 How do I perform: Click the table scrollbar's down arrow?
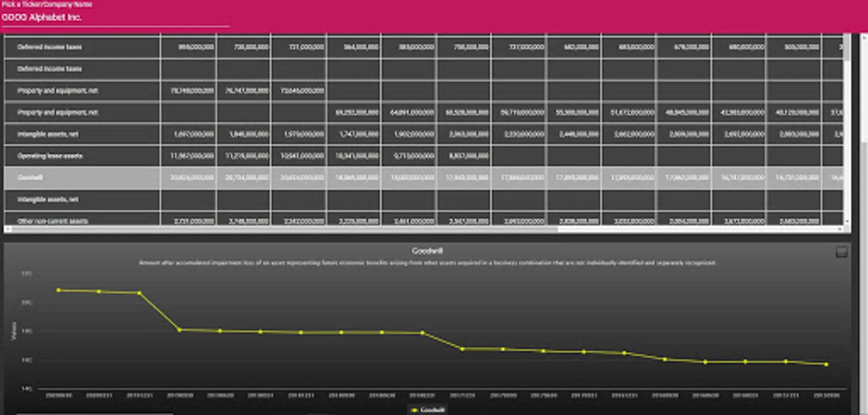pos(847,222)
